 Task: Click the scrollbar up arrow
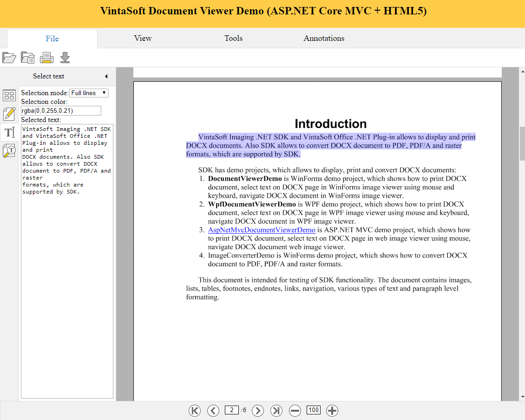(x=522, y=71)
